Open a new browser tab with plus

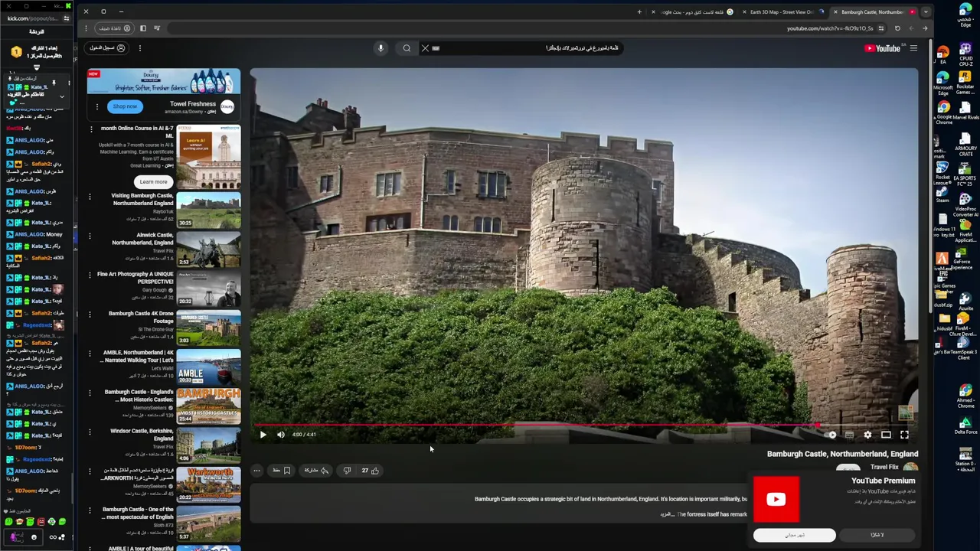click(639, 12)
